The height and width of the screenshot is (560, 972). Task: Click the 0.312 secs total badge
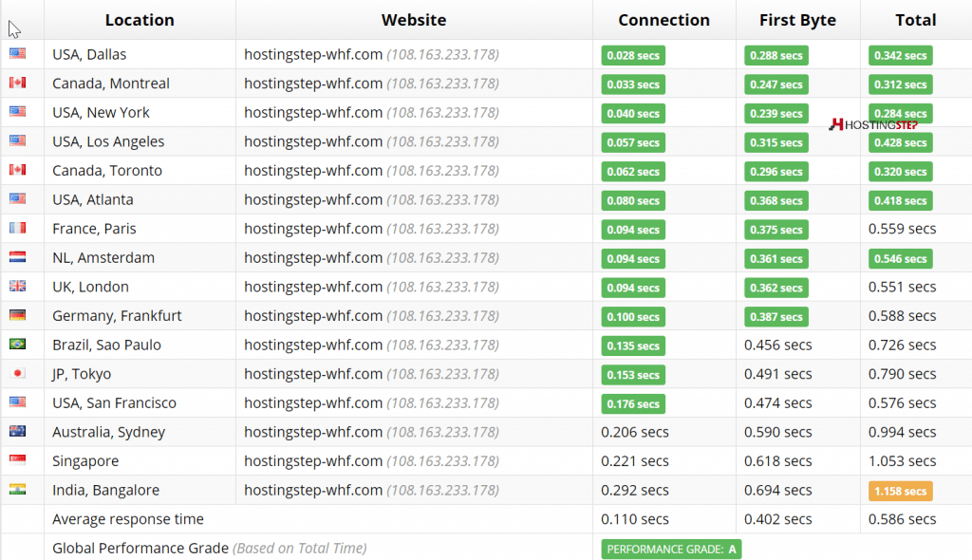point(900,84)
